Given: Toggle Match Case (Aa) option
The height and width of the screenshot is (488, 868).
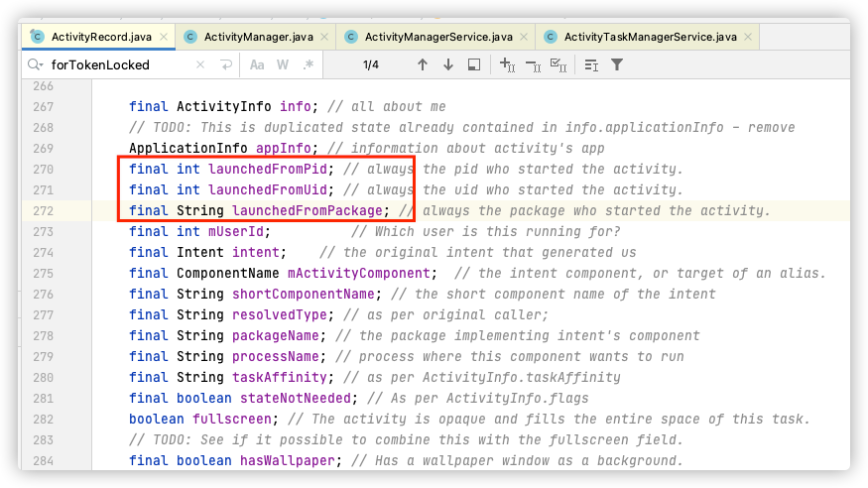Looking at the screenshot, I should coord(257,64).
